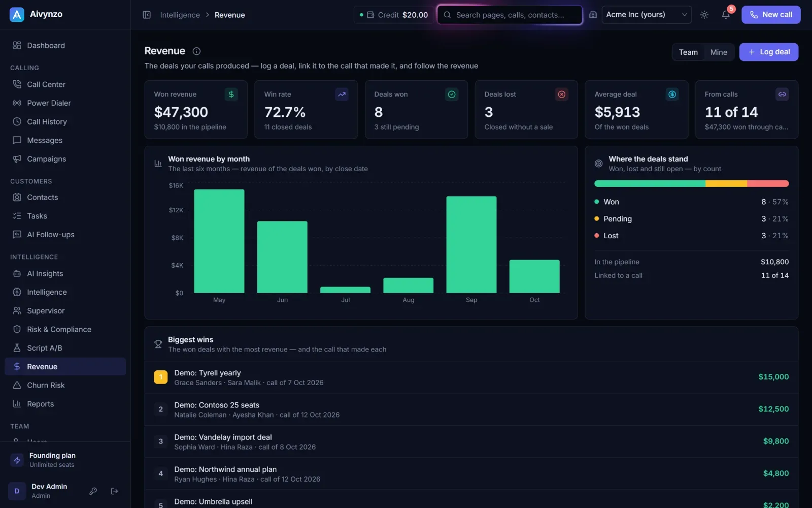Click the link icon on From calls card
The height and width of the screenshot is (508, 812).
pos(782,94)
